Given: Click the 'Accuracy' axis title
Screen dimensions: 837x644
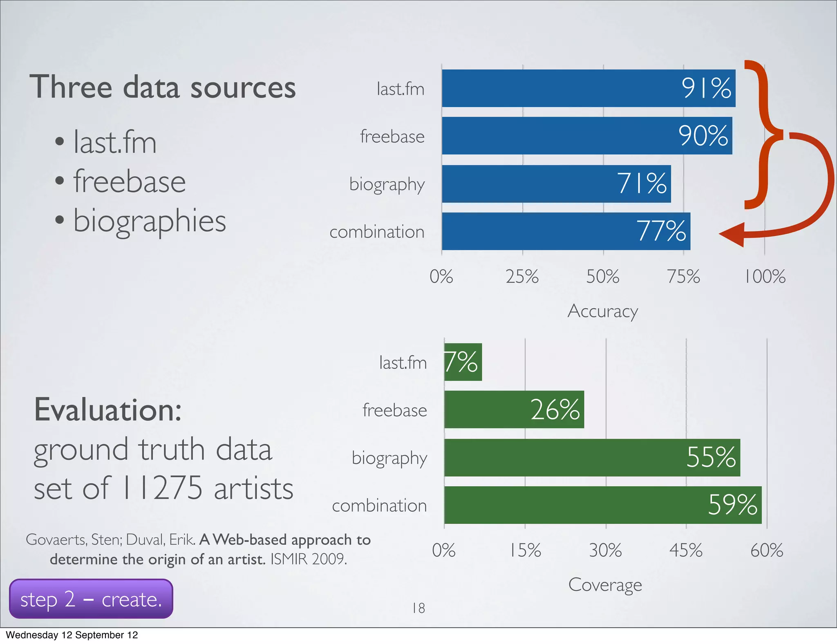Looking at the screenshot, I should tap(603, 312).
